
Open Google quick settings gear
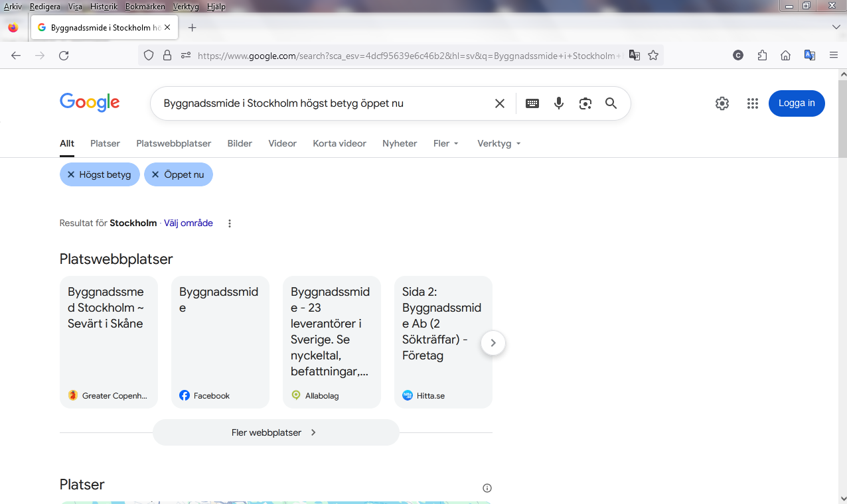pos(722,103)
